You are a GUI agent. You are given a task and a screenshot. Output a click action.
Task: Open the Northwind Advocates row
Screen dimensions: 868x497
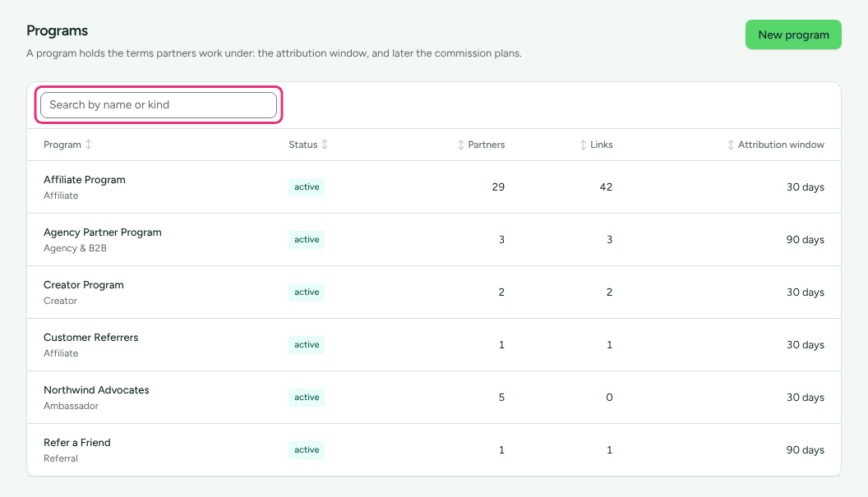(434, 398)
